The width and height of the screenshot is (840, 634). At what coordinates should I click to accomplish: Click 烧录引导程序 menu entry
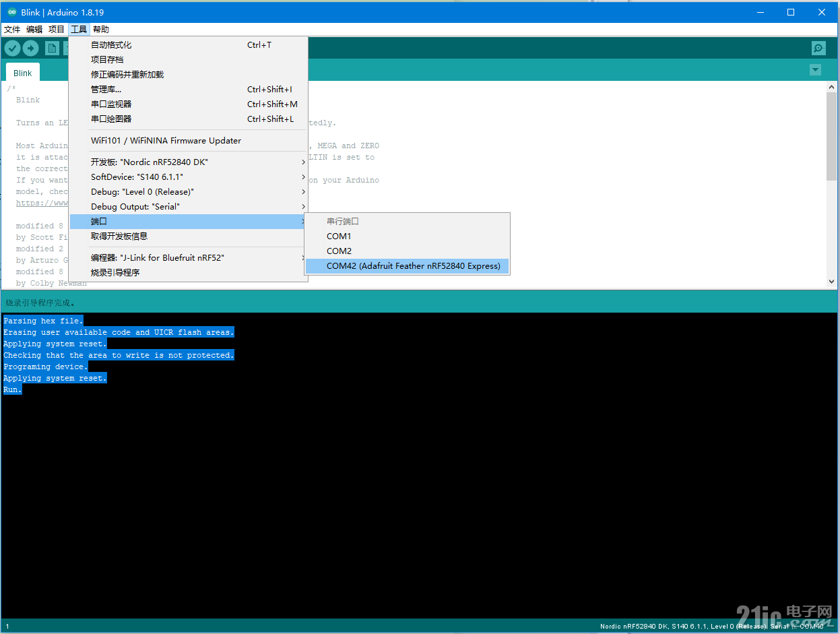189,273
